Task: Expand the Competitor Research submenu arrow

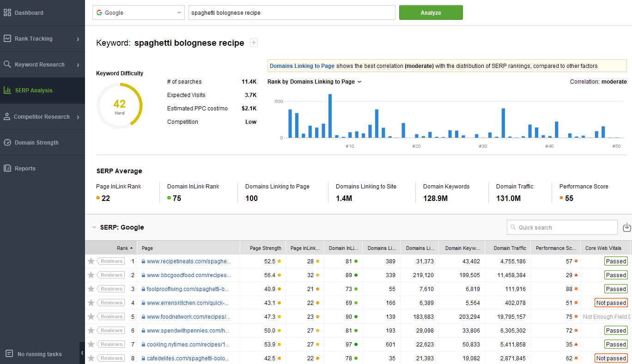Action: [78, 117]
